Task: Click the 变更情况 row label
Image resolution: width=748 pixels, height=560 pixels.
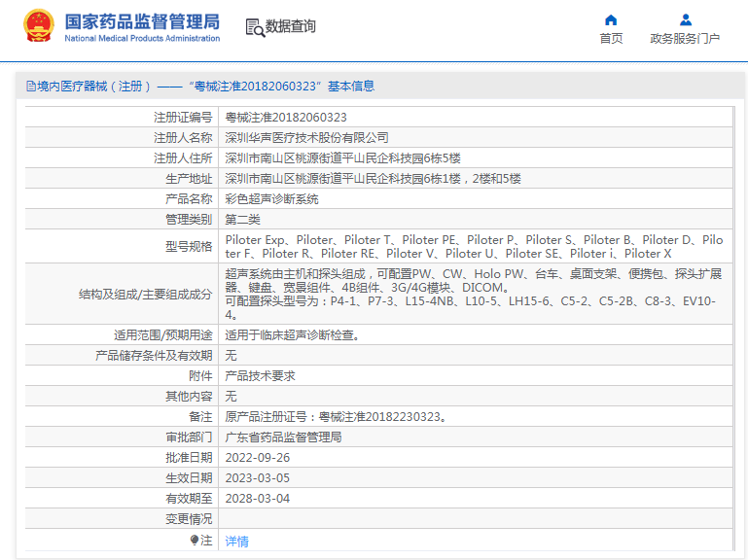Action: pyautogui.click(x=189, y=519)
